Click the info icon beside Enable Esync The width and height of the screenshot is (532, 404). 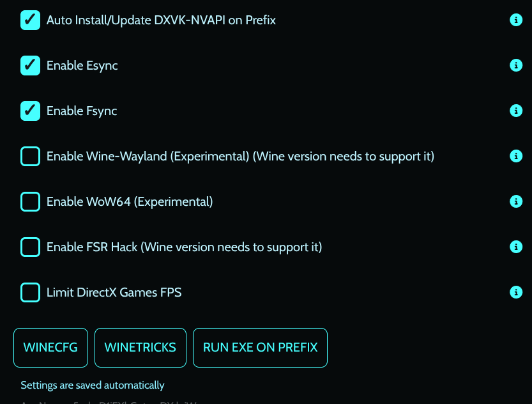point(516,65)
